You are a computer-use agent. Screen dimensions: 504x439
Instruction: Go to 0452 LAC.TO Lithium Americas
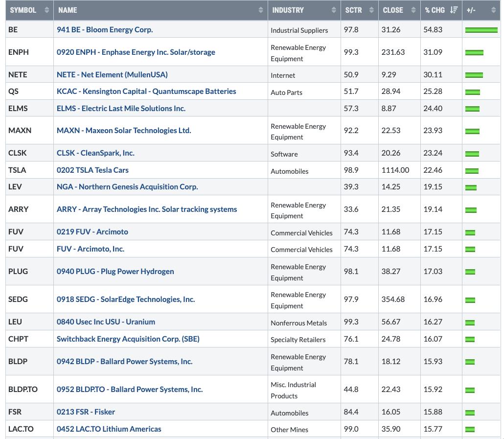click(x=109, y=429)
